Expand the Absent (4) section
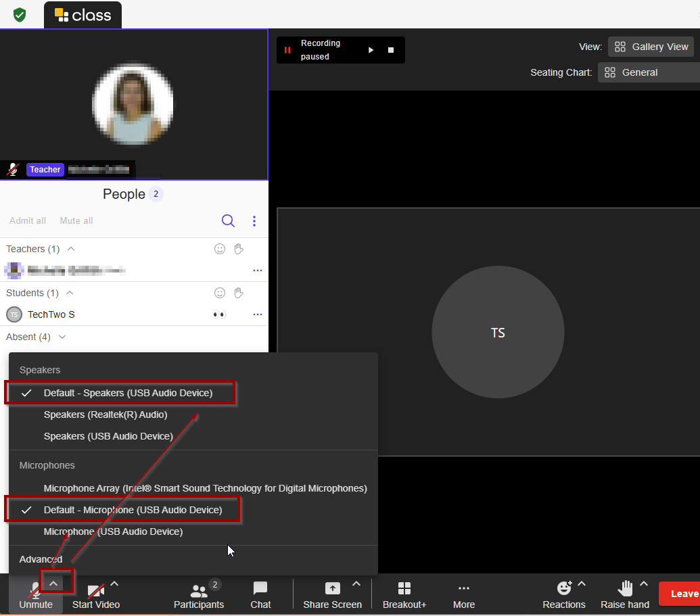Image resolution: width=700 pixels, height=616 pixels. [x=62, y=337]
